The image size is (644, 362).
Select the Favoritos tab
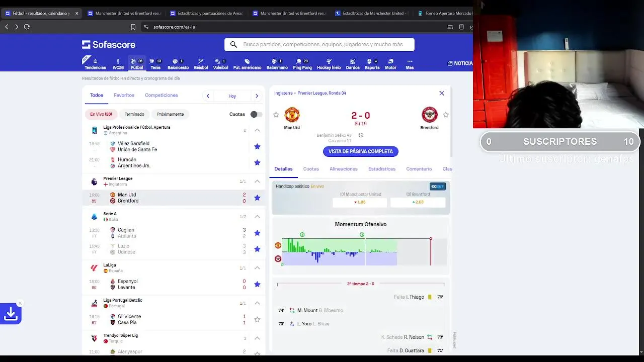tap(124, 95)
